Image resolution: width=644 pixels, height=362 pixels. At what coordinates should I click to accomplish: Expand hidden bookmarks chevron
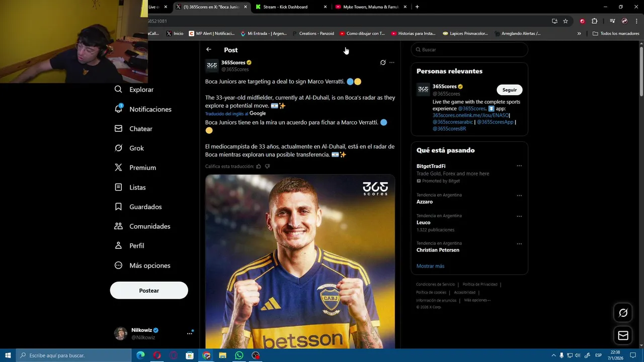coord(579,34)
